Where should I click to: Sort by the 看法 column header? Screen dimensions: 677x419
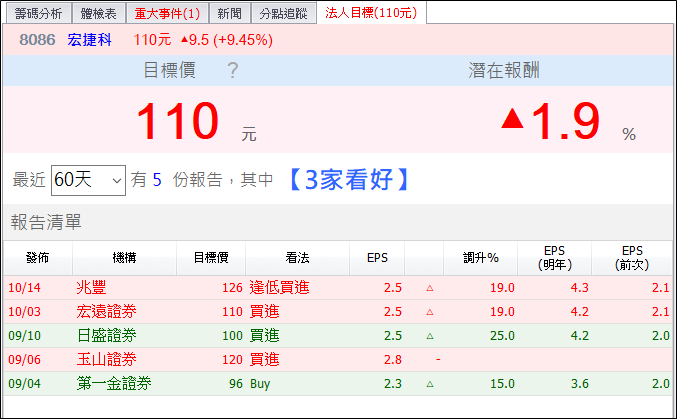tap(297, 258)
